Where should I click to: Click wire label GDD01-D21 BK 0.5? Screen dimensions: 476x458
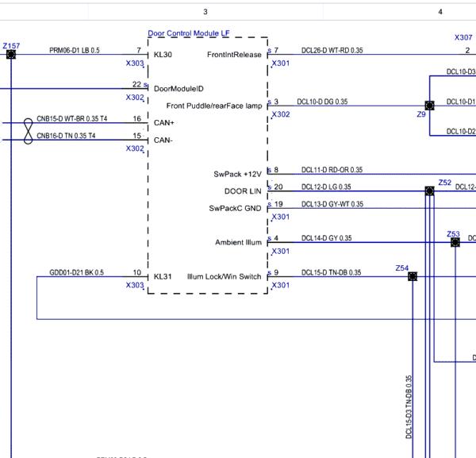[76, 272]
